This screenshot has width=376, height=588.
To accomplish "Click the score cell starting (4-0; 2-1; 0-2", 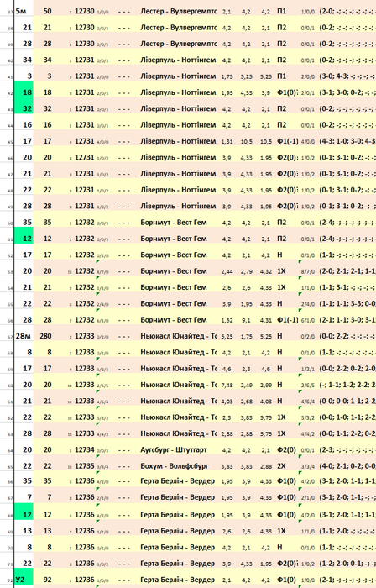I will pyautogui.click(x=347, y=465).
